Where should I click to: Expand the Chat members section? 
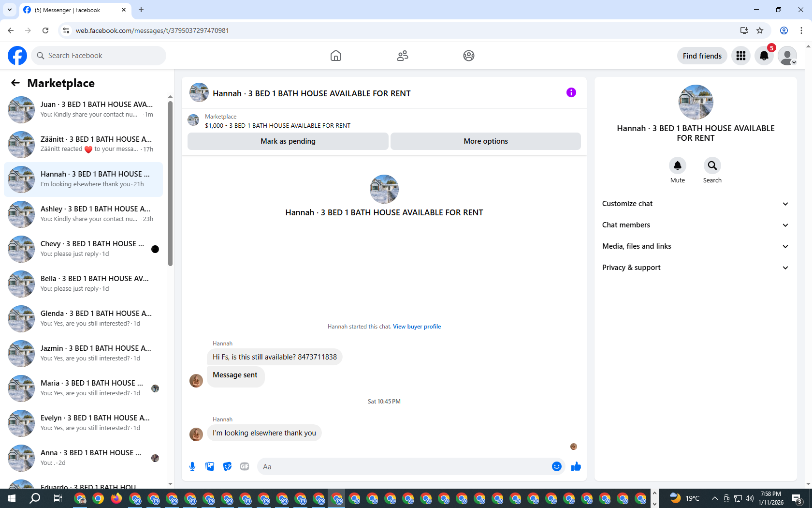click(x=696, y=225)
